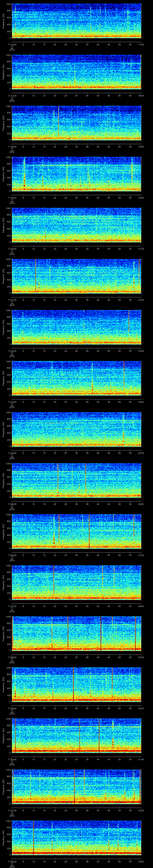Click the "17:17:00" time axis label
This screenshot has width=153, height=868.
(12, 96)
